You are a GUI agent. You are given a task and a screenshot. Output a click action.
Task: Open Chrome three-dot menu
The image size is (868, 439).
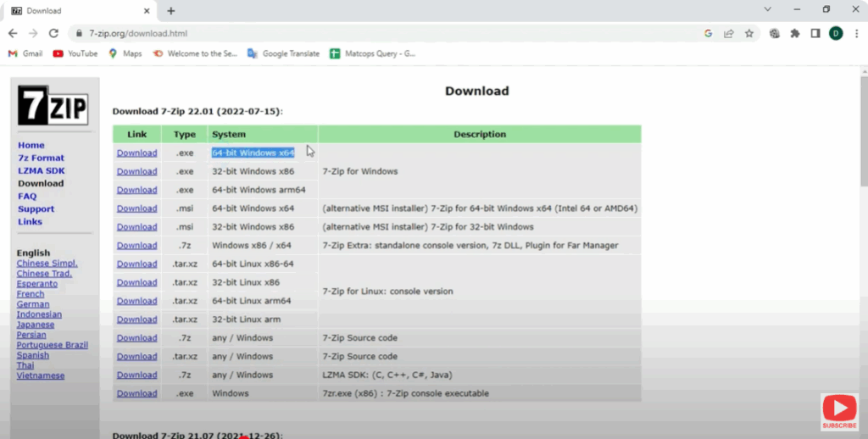tap(856, 33)
